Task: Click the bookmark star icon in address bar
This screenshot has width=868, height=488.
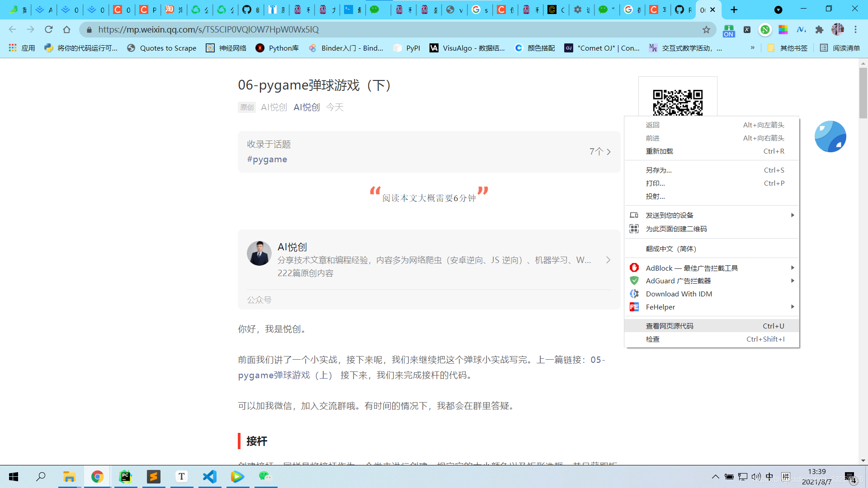Action: pyautogui.click(x=706, y=30)
